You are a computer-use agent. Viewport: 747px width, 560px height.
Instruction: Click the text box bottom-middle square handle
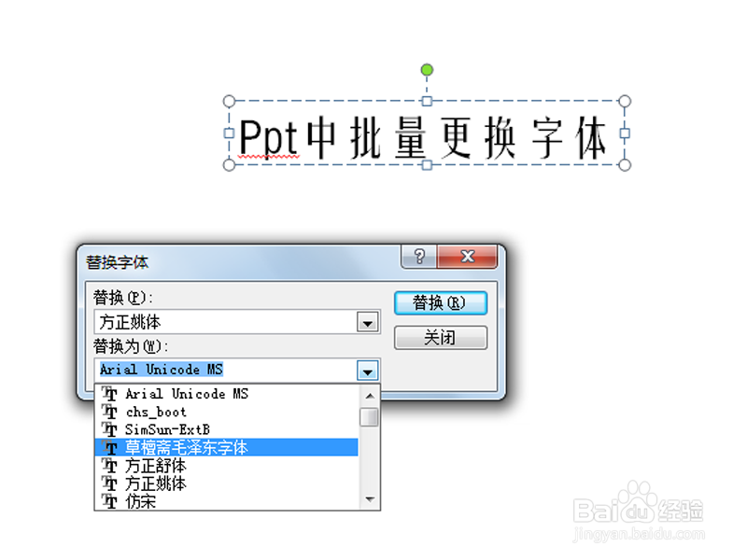point(427,165)
